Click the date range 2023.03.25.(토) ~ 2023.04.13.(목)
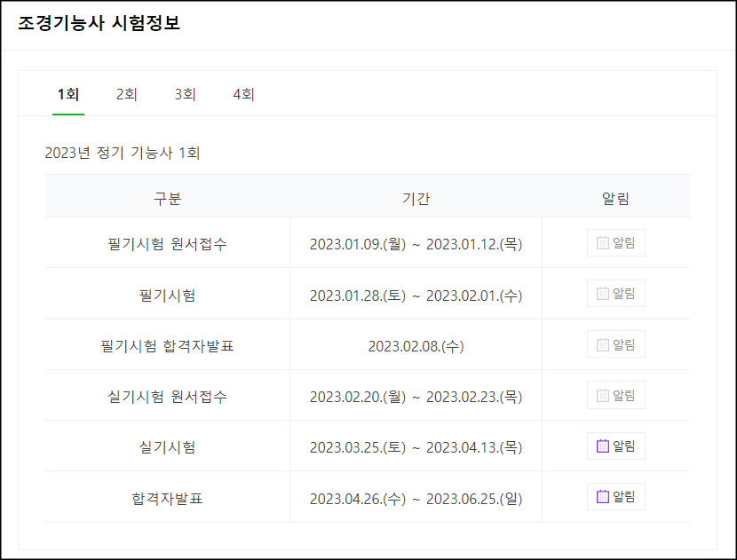 click(416, 447)
